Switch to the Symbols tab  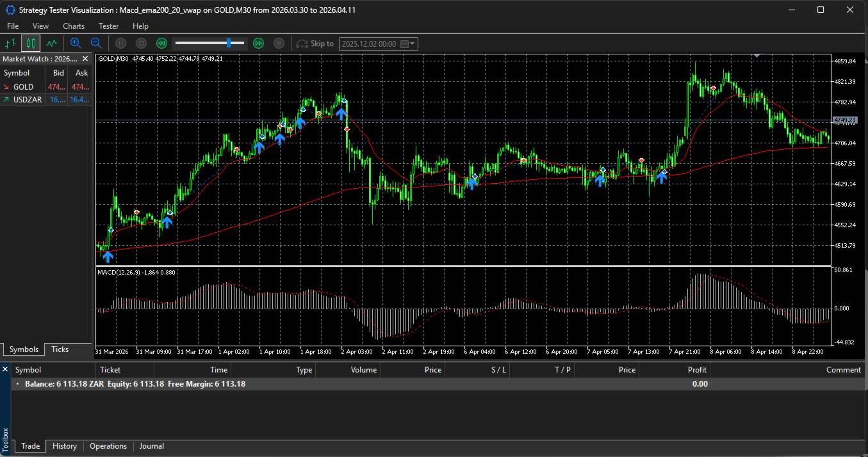tap(24, 349)
